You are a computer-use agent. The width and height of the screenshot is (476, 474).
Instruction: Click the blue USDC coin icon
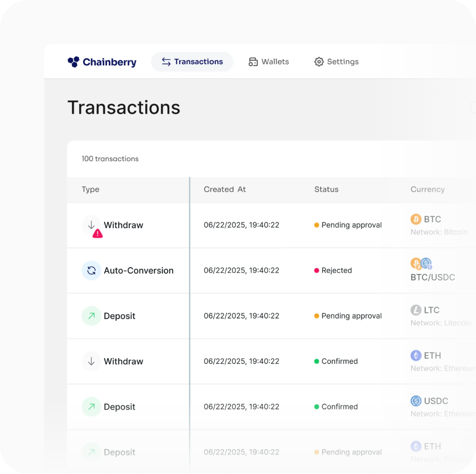[x=416, y=401]
